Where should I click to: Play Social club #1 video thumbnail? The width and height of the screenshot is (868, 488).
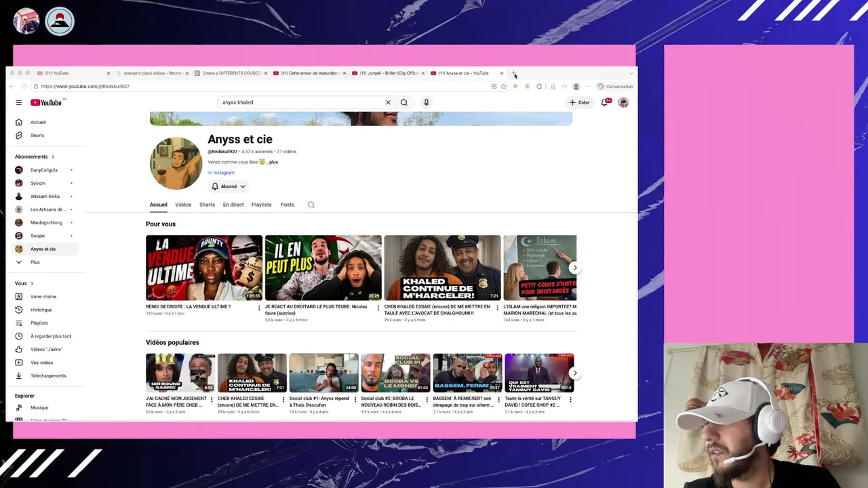(x=324, y=373)
